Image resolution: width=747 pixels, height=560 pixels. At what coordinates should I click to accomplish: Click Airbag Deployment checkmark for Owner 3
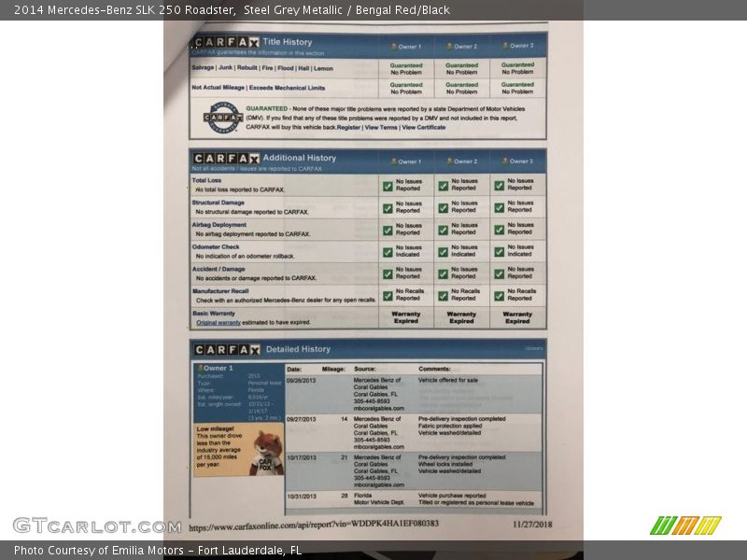pyautogui.click(x=499, y=230)
